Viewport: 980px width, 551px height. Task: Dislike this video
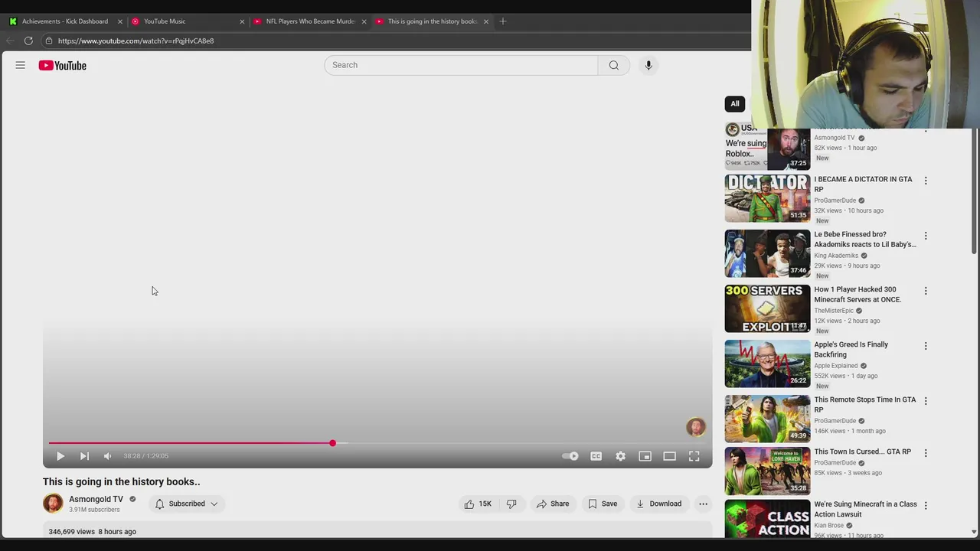pyautogui.click(x=511, y=504)
